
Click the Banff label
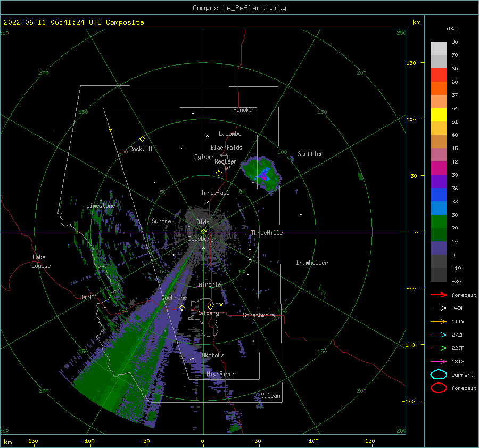pos(88,297)
